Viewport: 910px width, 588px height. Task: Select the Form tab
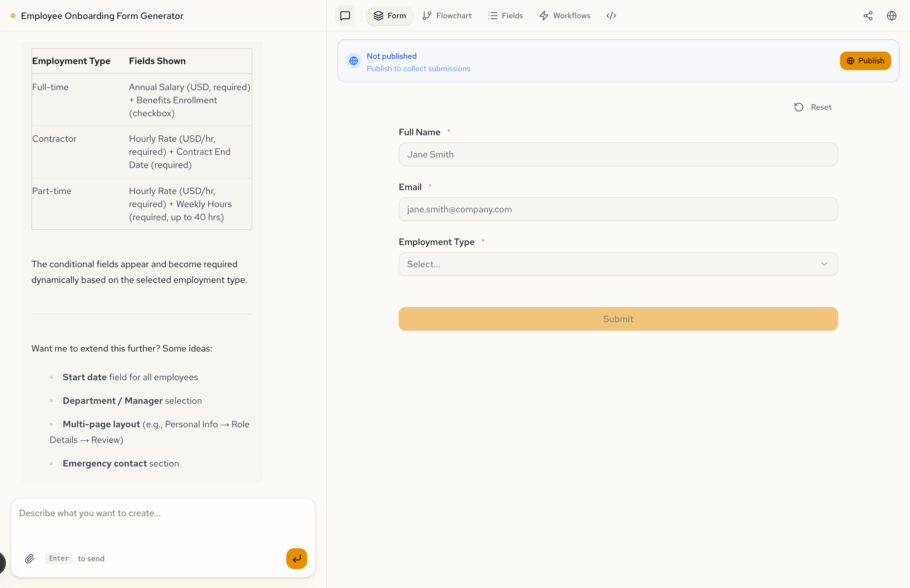pyautogui.click(x=390, y=16)
